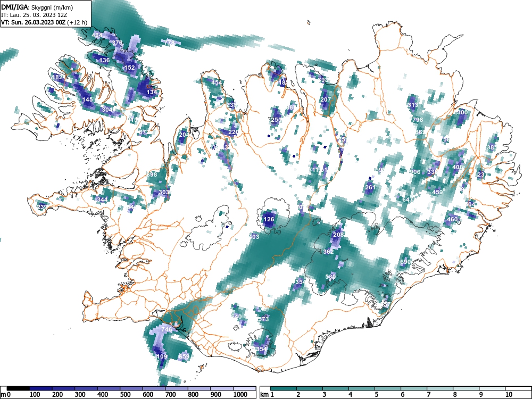Click the dark teal swatch between 1 and 2 km
Screen dimensions: 532x399
284,388
